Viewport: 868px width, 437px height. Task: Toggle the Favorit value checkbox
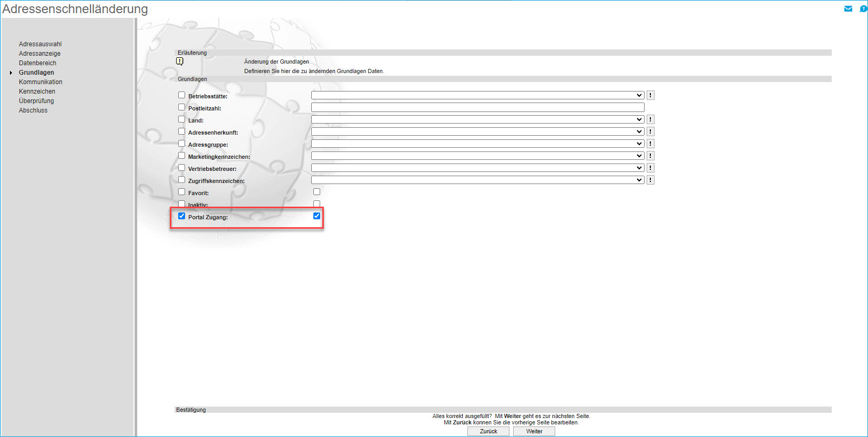(316, 192)
